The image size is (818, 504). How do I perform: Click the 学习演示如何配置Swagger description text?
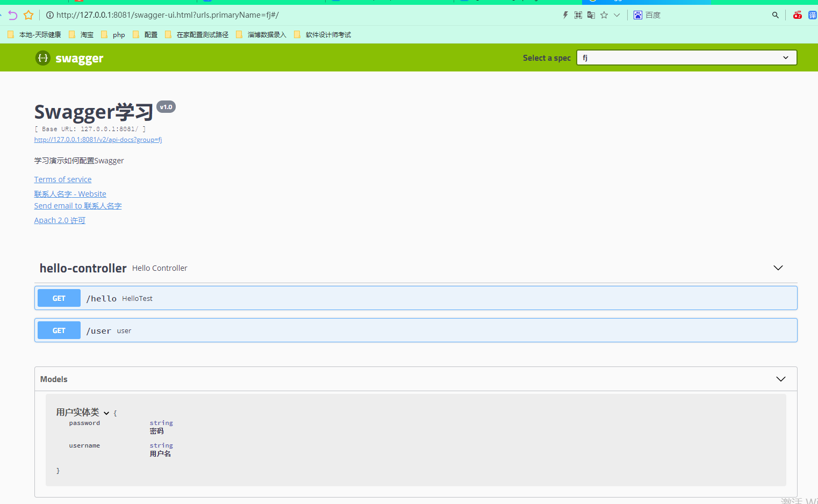click(x=79, y=161)
